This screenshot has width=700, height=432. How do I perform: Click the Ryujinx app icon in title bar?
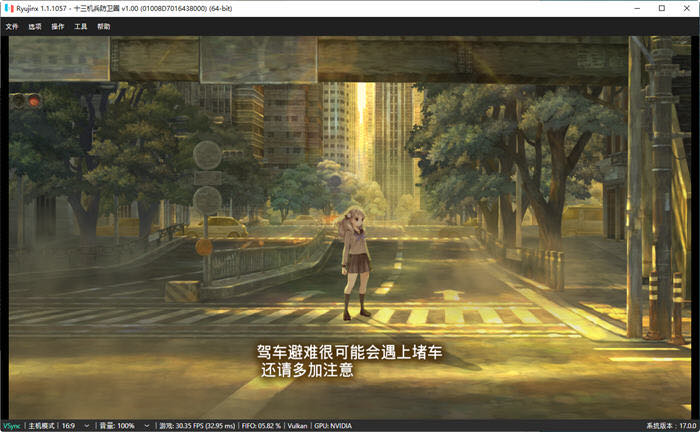(x=9, y=8)
